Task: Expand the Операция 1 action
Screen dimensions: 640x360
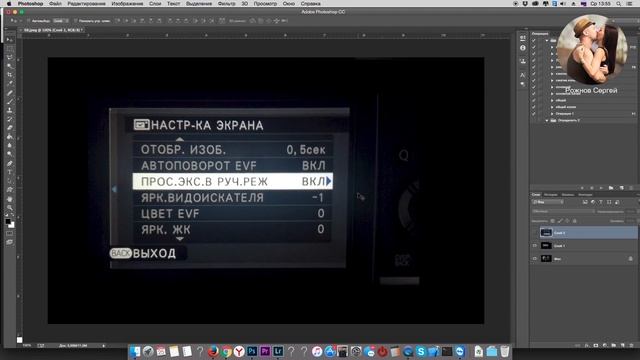Action: click(552, 113)
